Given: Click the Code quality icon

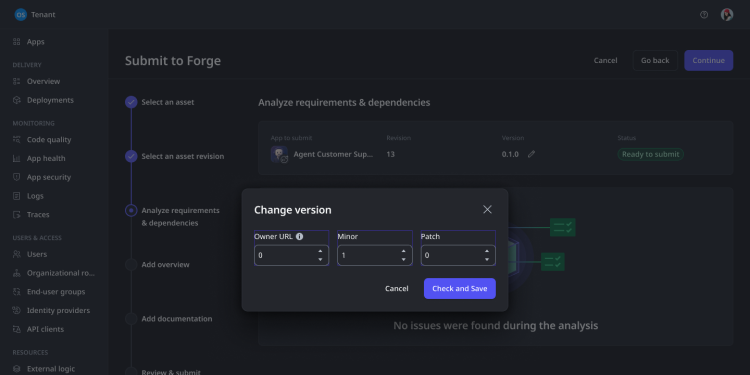Looking at the screenshot, I should [x=17, y=140].
